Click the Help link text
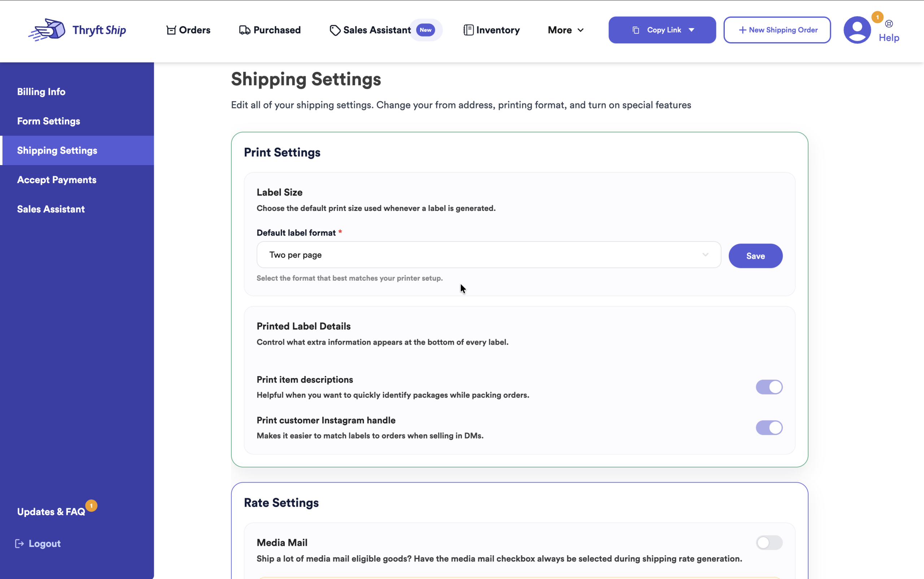This screenshot has width=924, height=579. [x=889, y=38]
